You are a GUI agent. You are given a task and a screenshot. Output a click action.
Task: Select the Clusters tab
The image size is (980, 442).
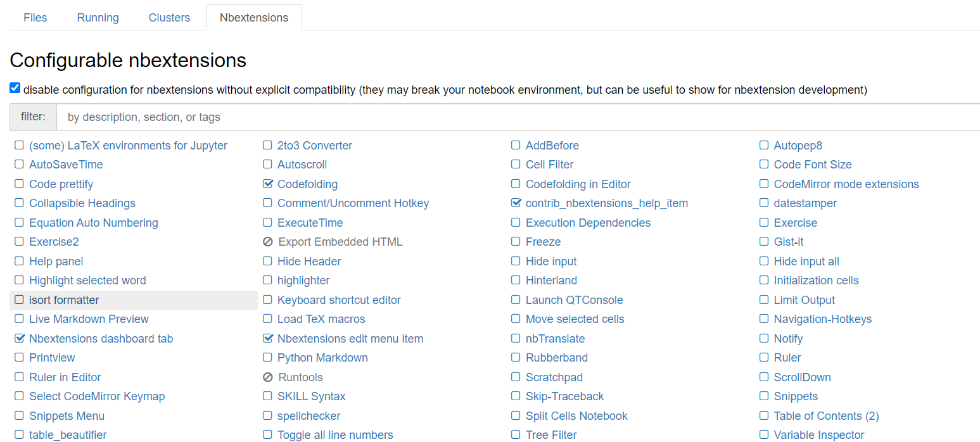[169, 18]
